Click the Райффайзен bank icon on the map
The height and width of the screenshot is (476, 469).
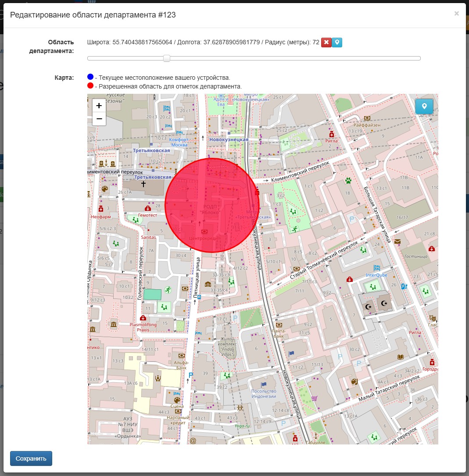367,118
